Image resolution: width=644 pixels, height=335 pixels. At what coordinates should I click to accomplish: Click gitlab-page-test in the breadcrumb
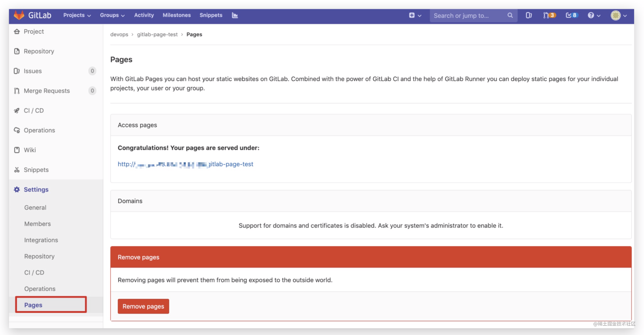point(157,34)
